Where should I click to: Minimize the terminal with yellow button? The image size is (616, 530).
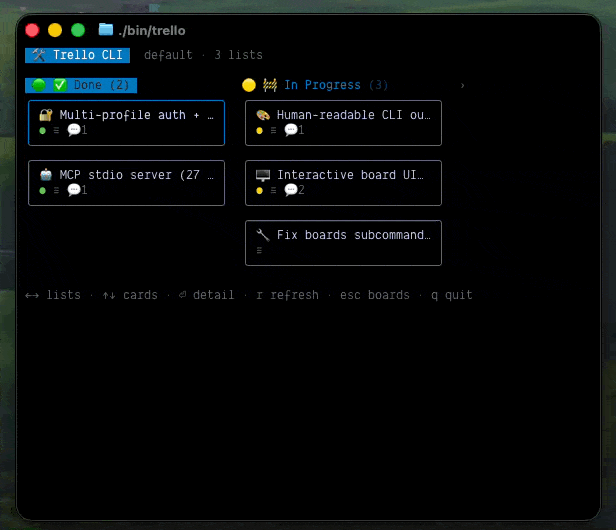[x=55, y=30]
